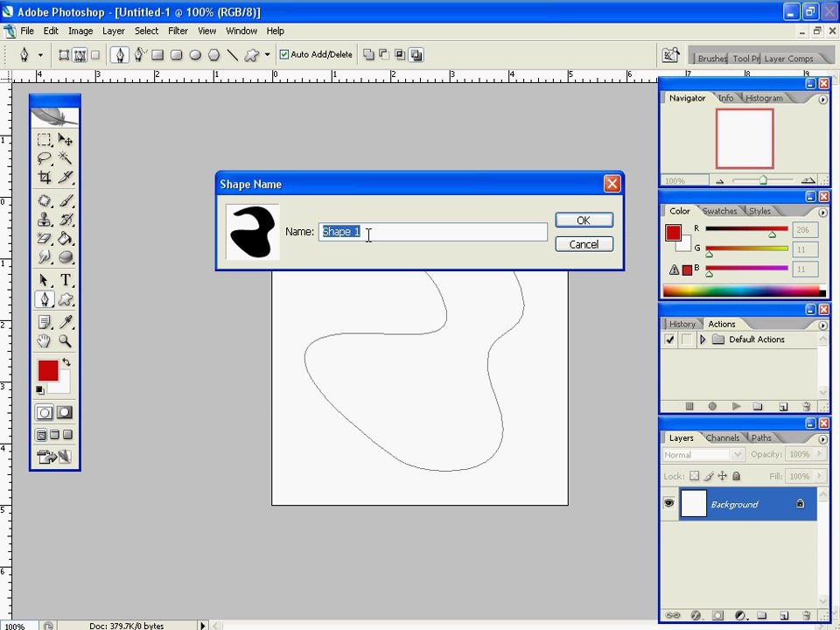Screen dimensions: 840x630
Task: Click the red foreground color swatch
Action: tap(47, 370)
